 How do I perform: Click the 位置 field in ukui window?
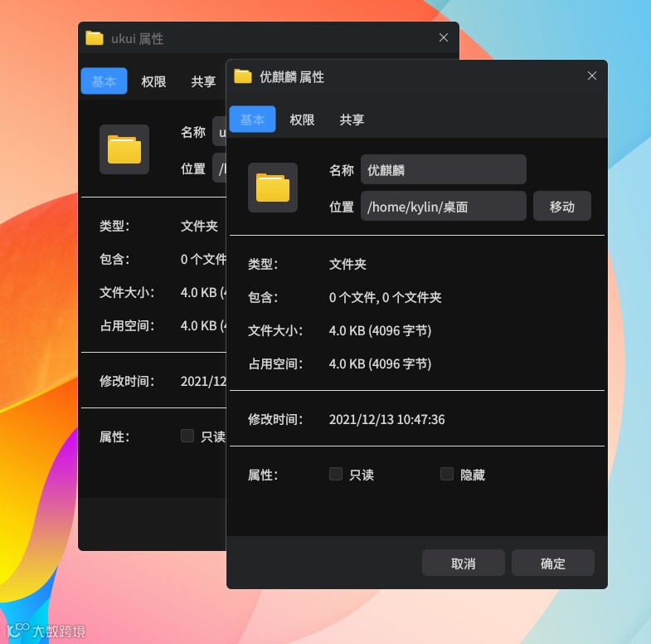[x=219, y=168]
